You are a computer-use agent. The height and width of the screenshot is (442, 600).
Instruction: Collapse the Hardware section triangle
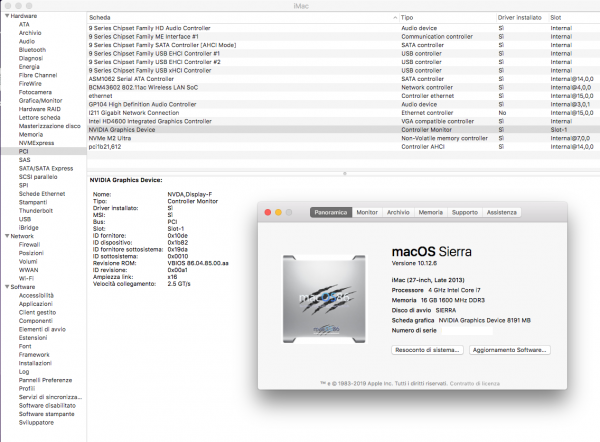(7, 16)
